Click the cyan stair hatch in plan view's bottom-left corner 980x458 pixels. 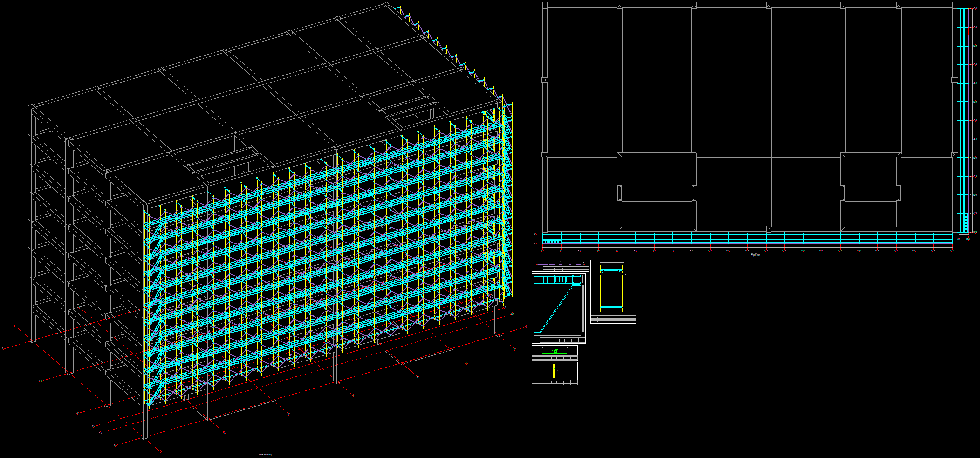pos(552,241)
